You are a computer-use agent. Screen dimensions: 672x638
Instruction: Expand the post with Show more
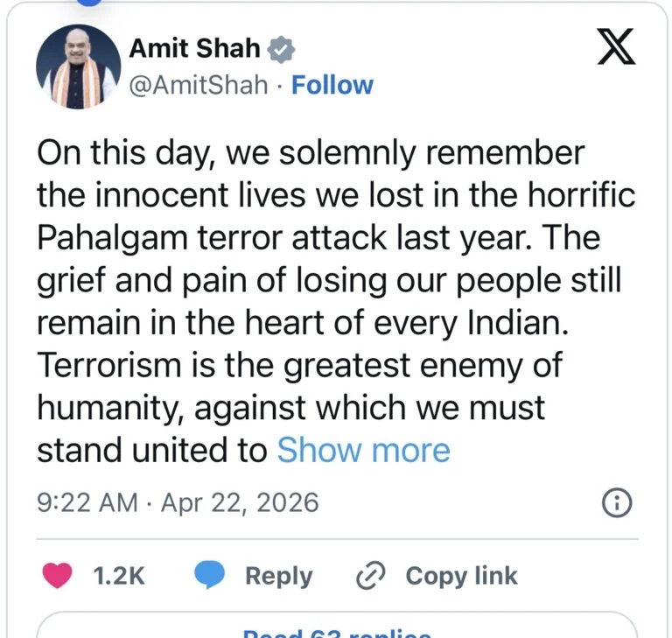click(x=363, y=450)
